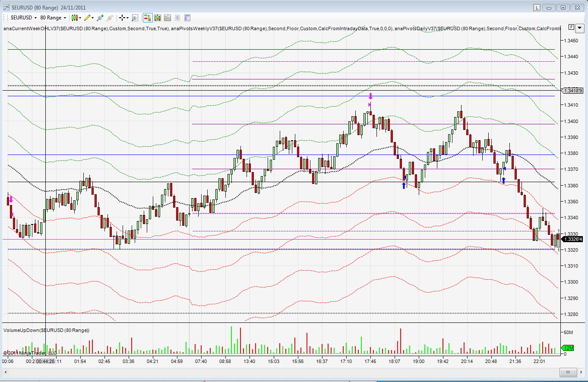This screenshot has width=588, height=382.
Task: Click the zoom in magnifier icon
Action: pos(100,18)
